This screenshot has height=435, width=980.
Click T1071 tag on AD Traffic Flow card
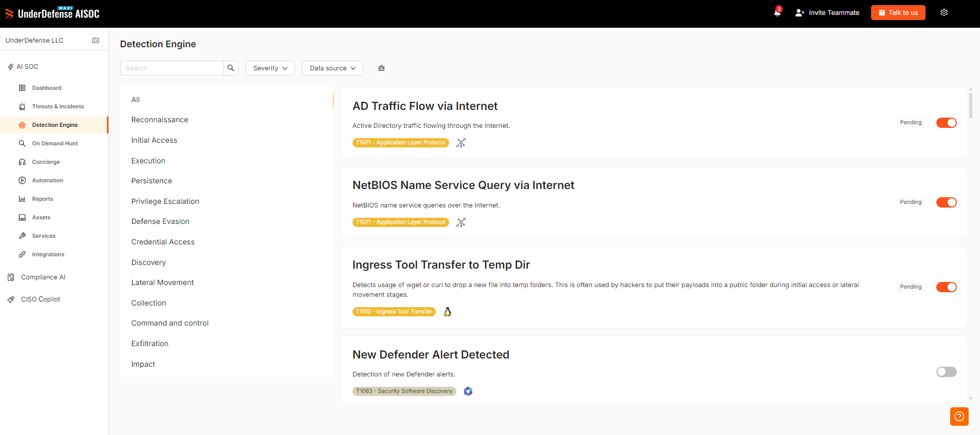(x=401, y=143)
